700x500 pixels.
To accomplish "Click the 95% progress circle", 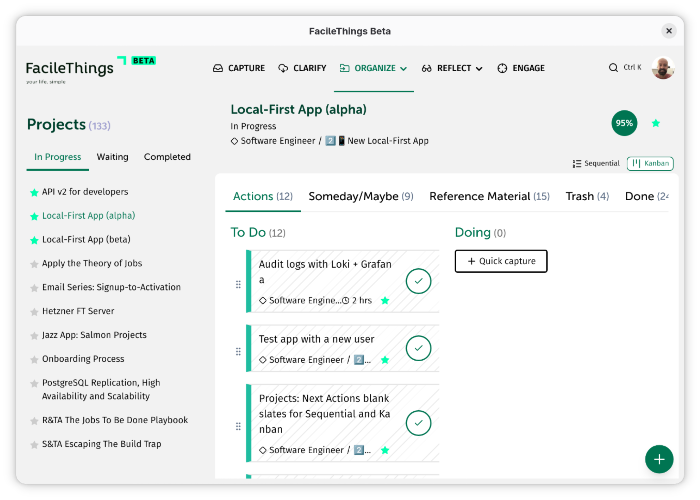I will 624,123.
